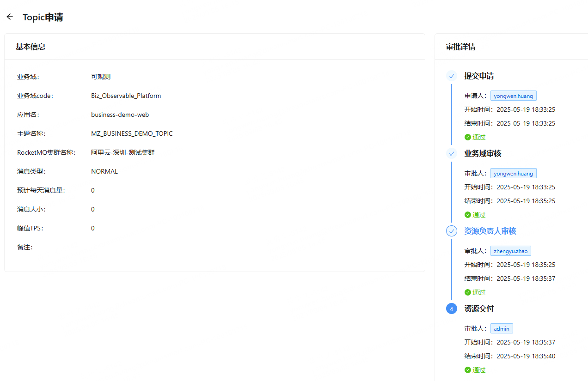Click the green 通过 icon under 业务域审核
588x381 pixels.
(468, 215)
